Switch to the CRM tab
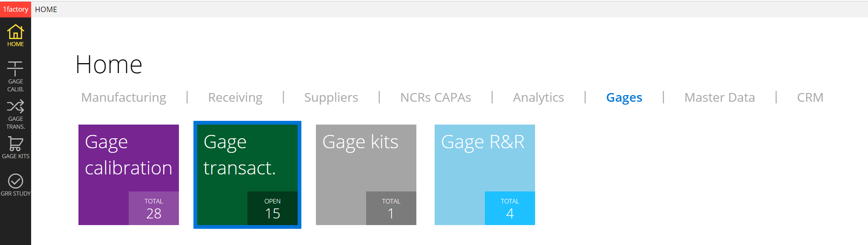The image size is (868, 245). tap(810, 97)
